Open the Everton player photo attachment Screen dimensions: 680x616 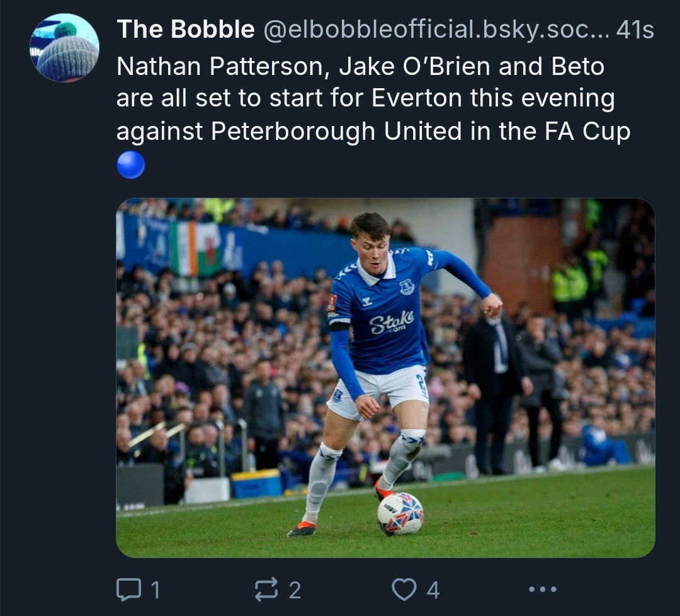point(385,378)
